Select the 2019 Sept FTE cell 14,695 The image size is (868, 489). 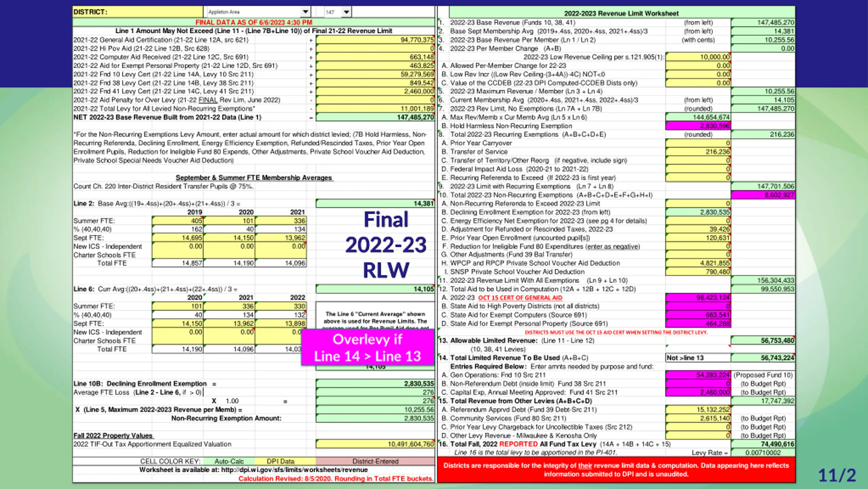pyautogui.click(x=178, y=238)
